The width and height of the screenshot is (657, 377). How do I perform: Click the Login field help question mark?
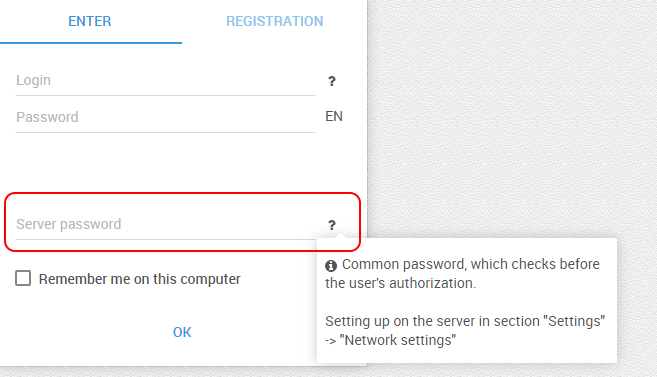tap(331, 81)
